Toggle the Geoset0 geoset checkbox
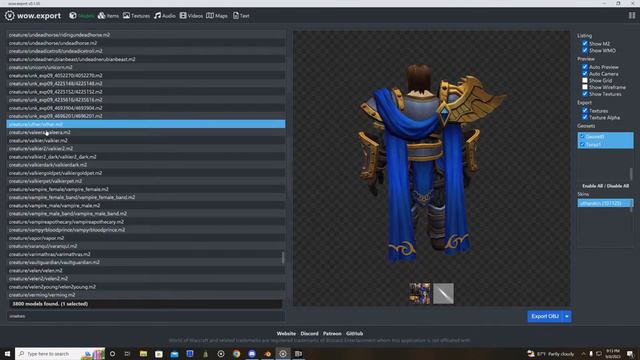 [582, 136]
